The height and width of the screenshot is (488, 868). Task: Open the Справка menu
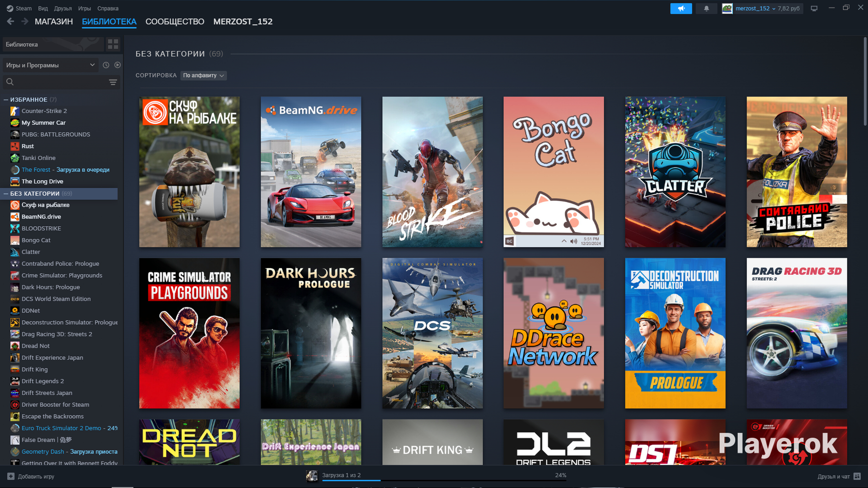[108, 8]
